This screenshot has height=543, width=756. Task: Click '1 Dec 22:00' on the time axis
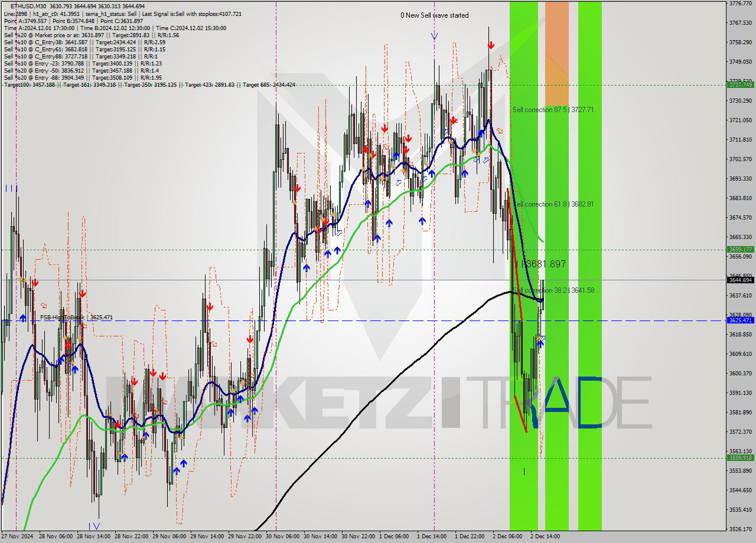(470, 537)
